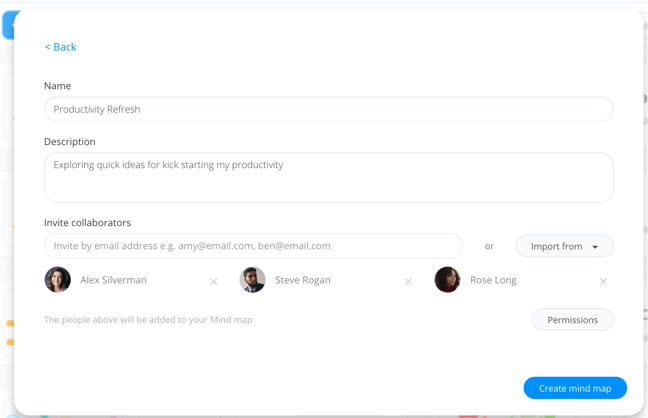Remove Rose Long from collaborators
This screenshot has width=648, height=418.
603,282
